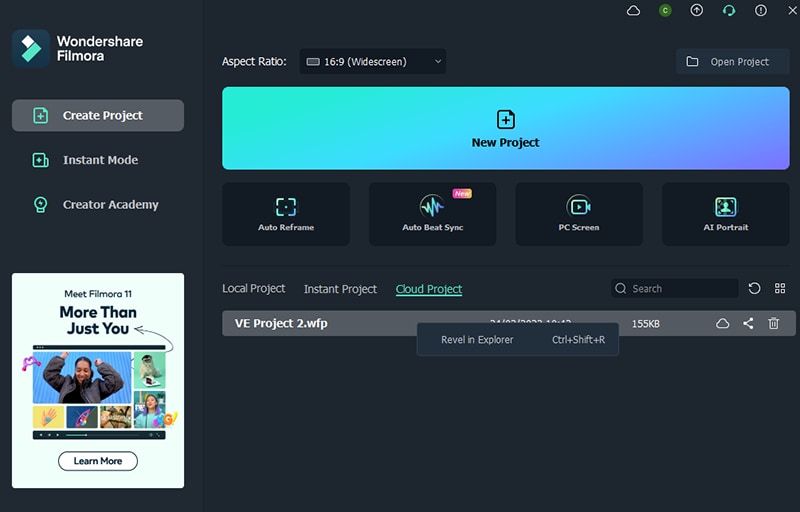Viewport: 800px width, 512px height.
Task: Switch to the Local Project tab
Action: [254, 289]
